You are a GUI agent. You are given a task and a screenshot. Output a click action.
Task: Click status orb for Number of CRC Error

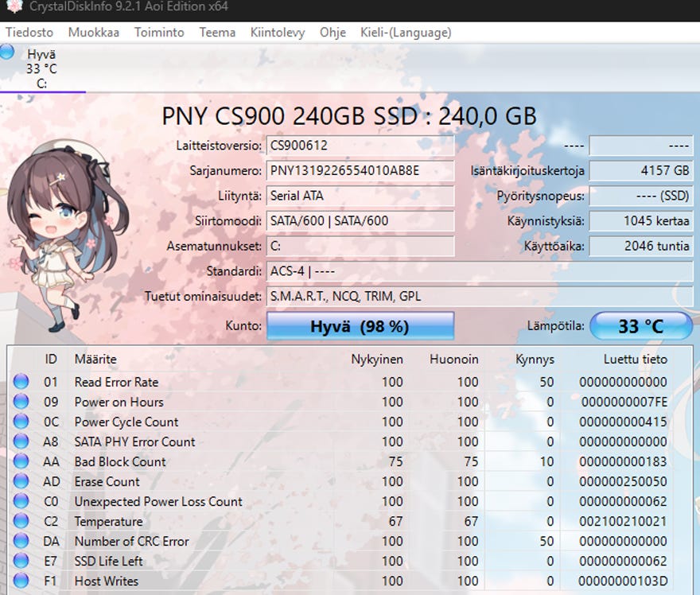coord(21,541)
